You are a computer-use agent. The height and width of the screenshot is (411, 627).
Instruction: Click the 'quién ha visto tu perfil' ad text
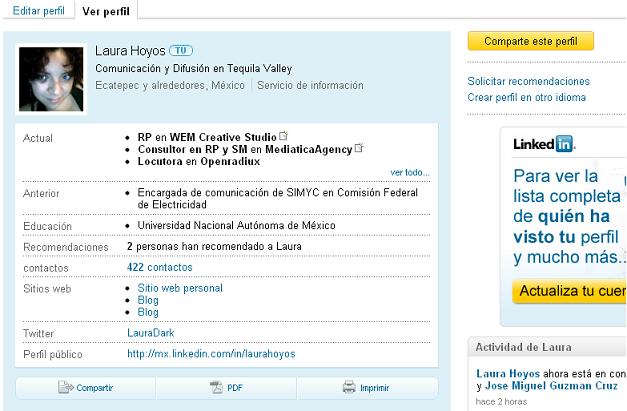click(566, 227)
